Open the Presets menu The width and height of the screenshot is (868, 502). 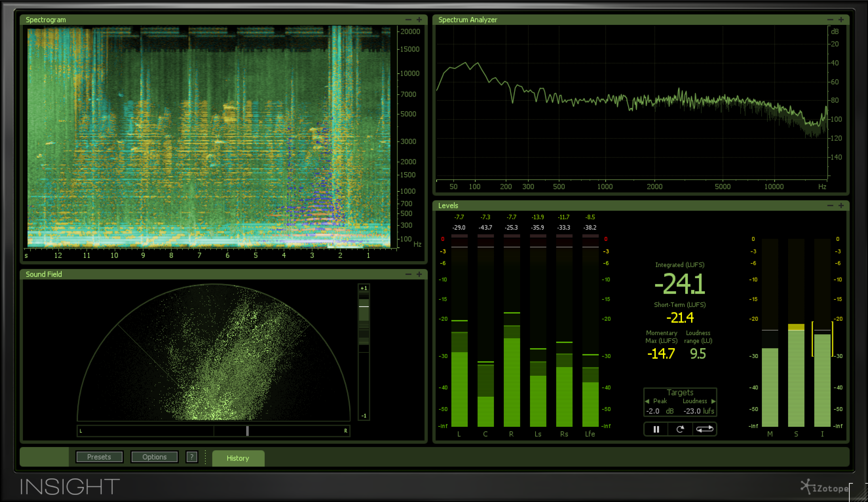click(99, 457)
